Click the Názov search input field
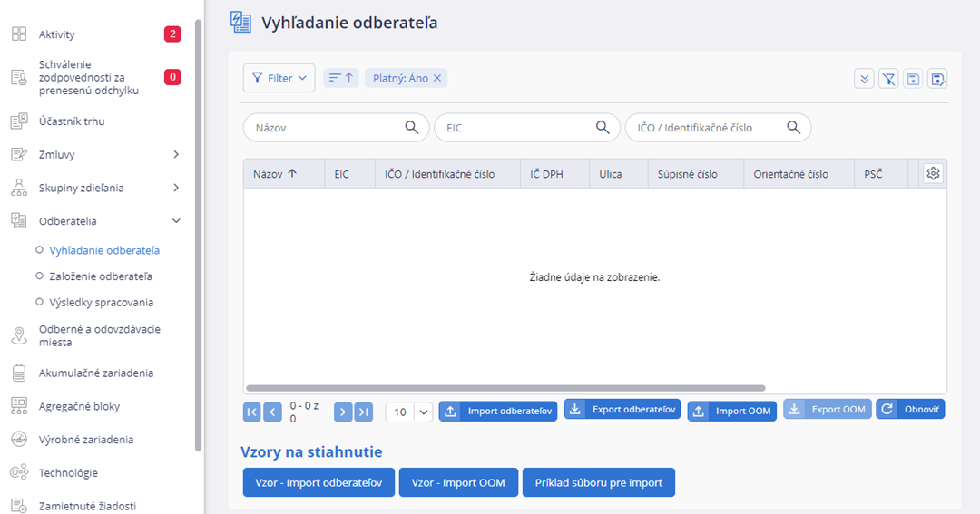The image size is (980, 514). (327, 128)
